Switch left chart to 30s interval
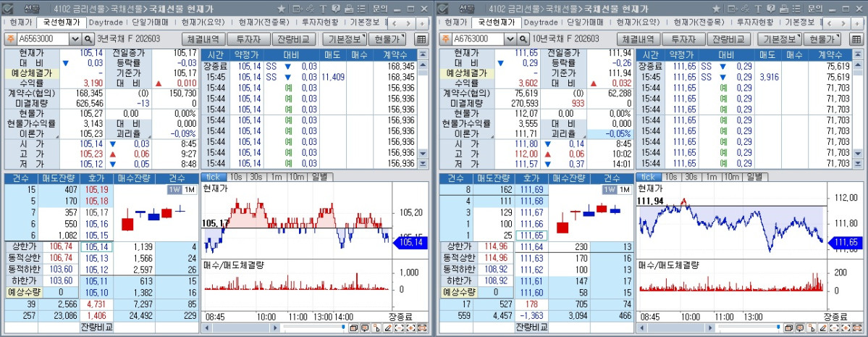 256,177
